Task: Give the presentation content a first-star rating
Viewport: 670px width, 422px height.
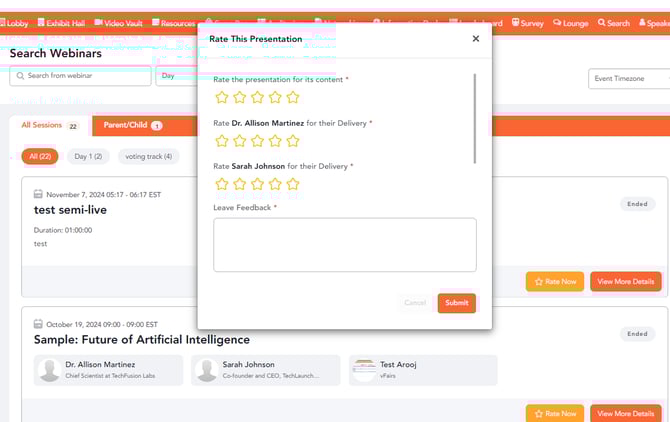Action: tap(222, 97)
